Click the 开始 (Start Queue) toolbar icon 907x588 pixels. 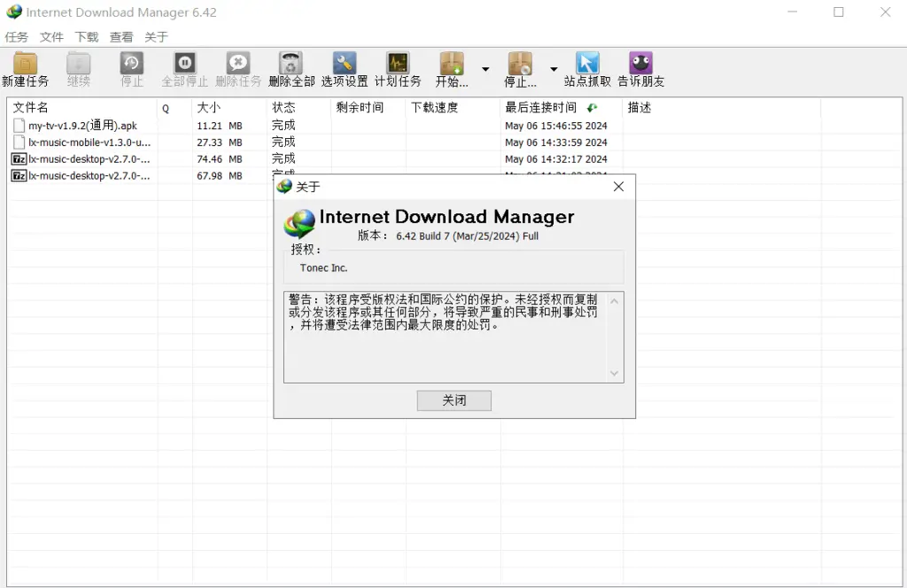coord(452,64)
